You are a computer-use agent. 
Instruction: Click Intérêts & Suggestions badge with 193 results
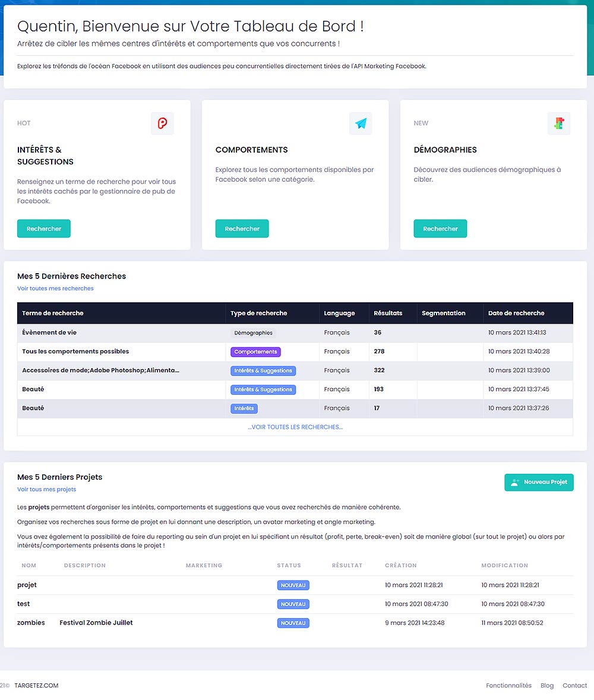pyautogui.click(x=263, y=389)
